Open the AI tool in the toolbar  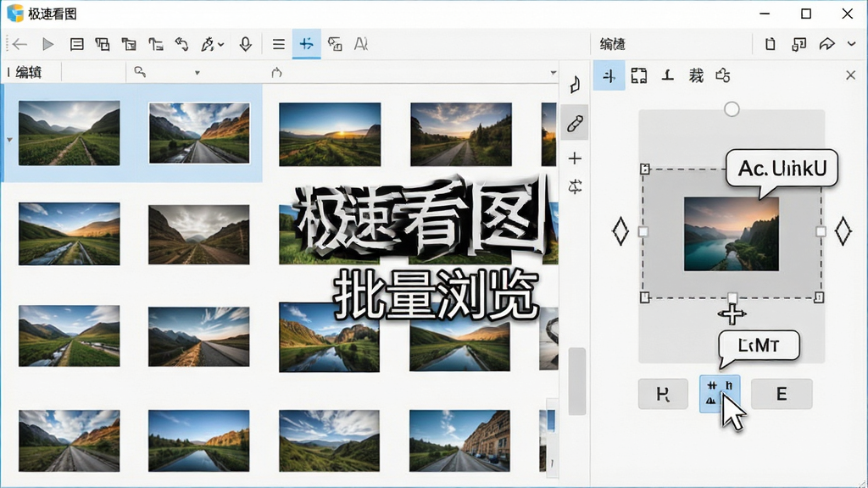click(x=361, y=44)
